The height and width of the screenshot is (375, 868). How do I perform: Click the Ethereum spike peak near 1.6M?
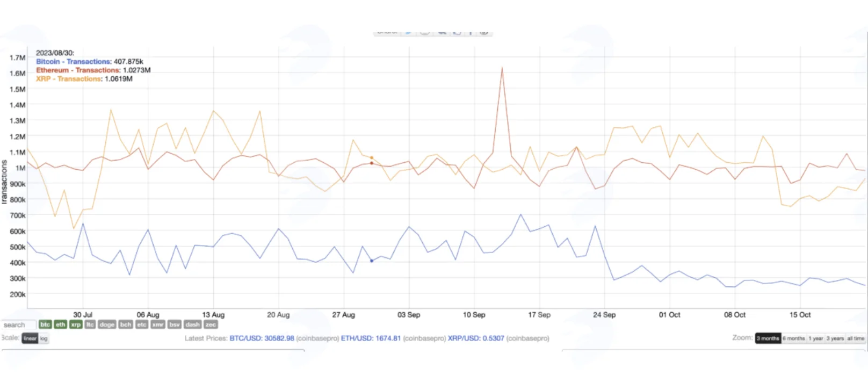coord(502,68)
